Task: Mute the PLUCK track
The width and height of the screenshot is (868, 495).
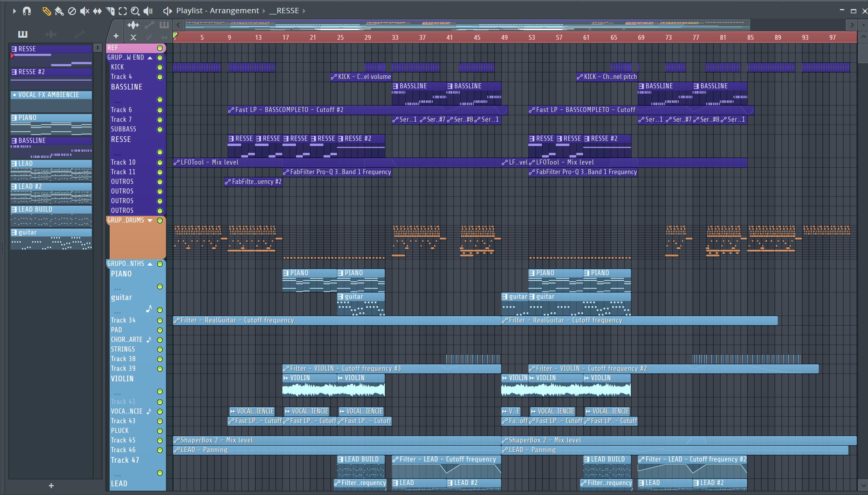Action: click(x=160, y=431)
